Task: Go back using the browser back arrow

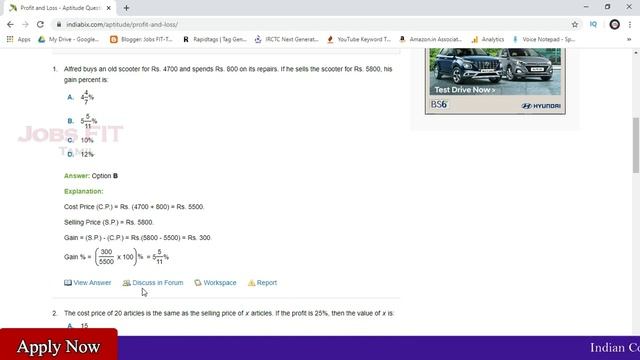Action: (x=10, y=24)
